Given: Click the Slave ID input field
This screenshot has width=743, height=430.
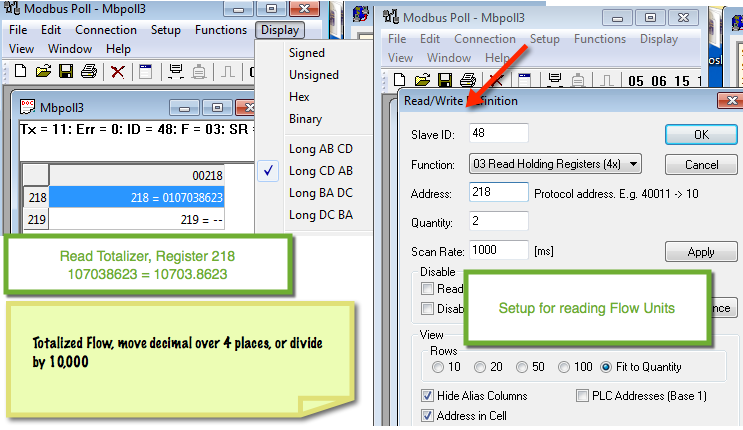Looking at the screenshot, I should click(x=498, y=133).
